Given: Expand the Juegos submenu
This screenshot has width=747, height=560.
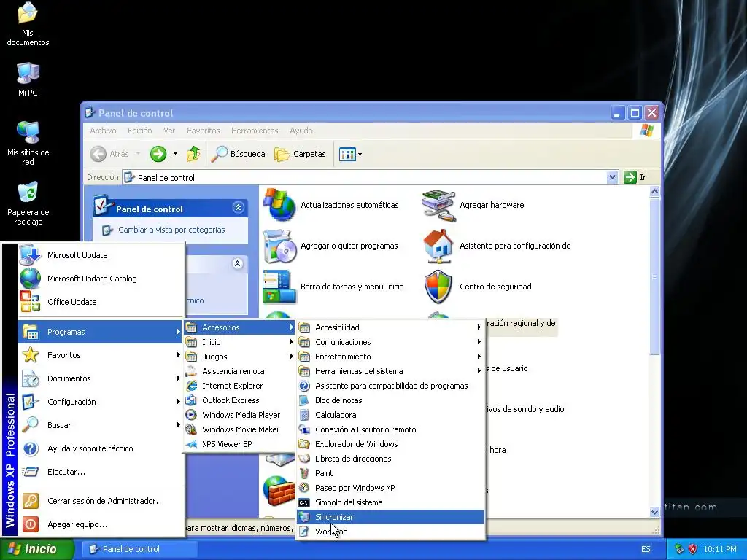Looking at the screenshot, I should pos(239,357).
